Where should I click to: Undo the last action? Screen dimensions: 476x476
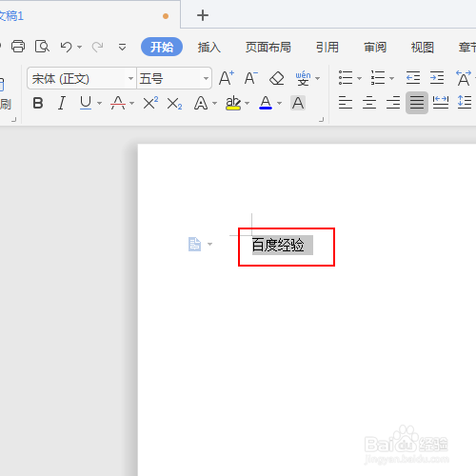pos(66,47)
